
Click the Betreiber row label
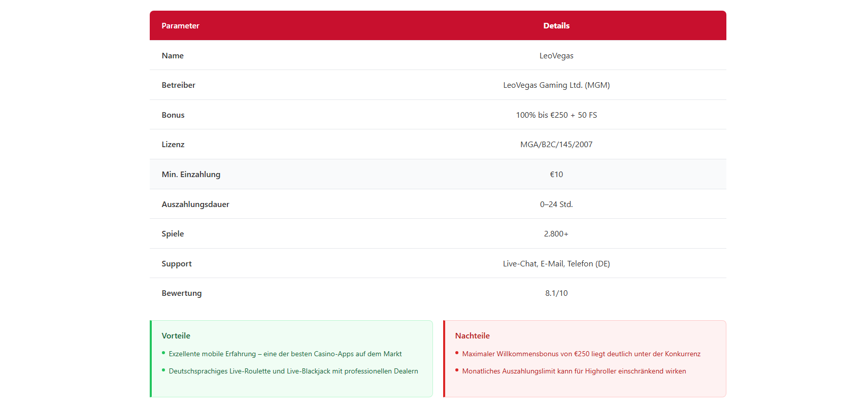point(178,85)
